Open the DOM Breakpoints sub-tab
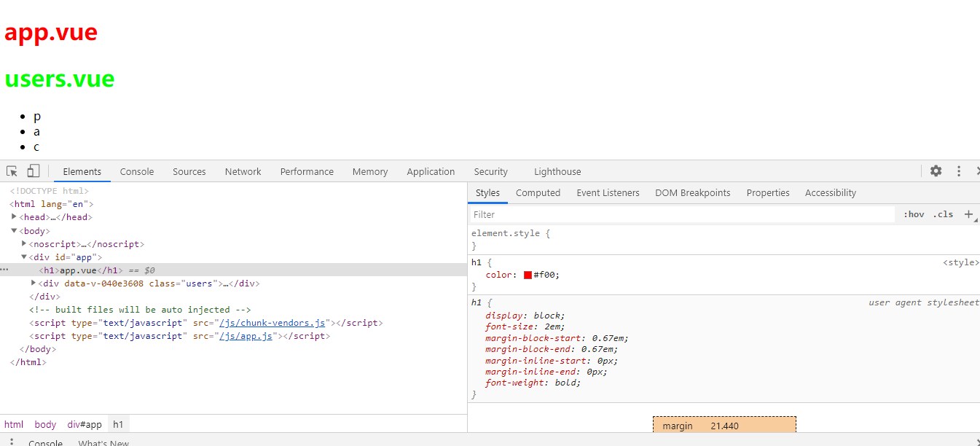 (692, 193)
